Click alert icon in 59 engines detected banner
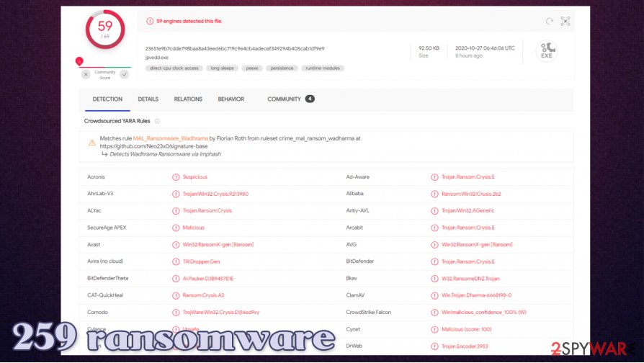Viewport: 644px width, 363px height. coord(150,21)
